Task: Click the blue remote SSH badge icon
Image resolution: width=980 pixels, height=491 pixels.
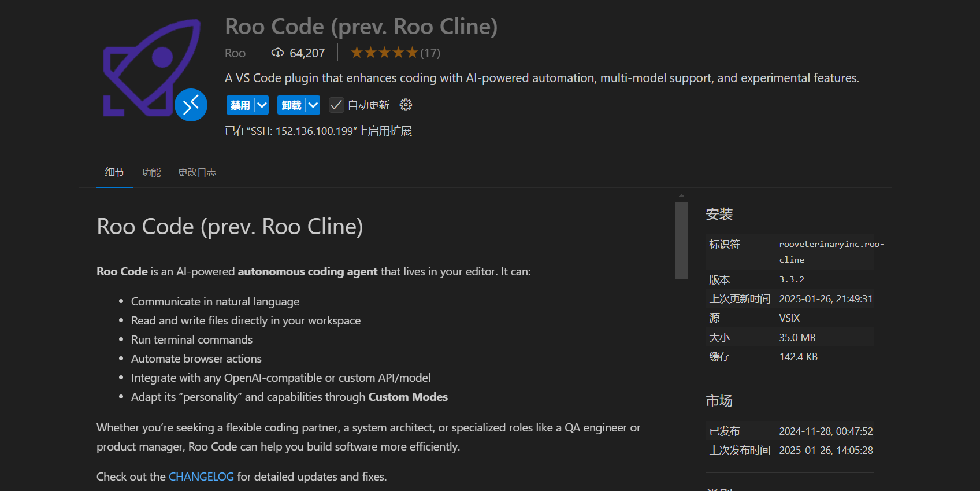Action: 191,105
